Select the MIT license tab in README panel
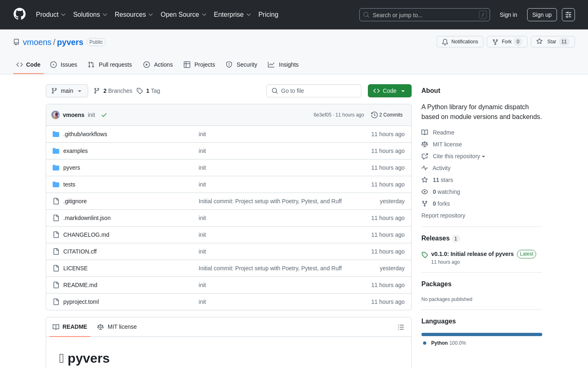This screenshot has height=368, width=588. [x=117, y=327]
